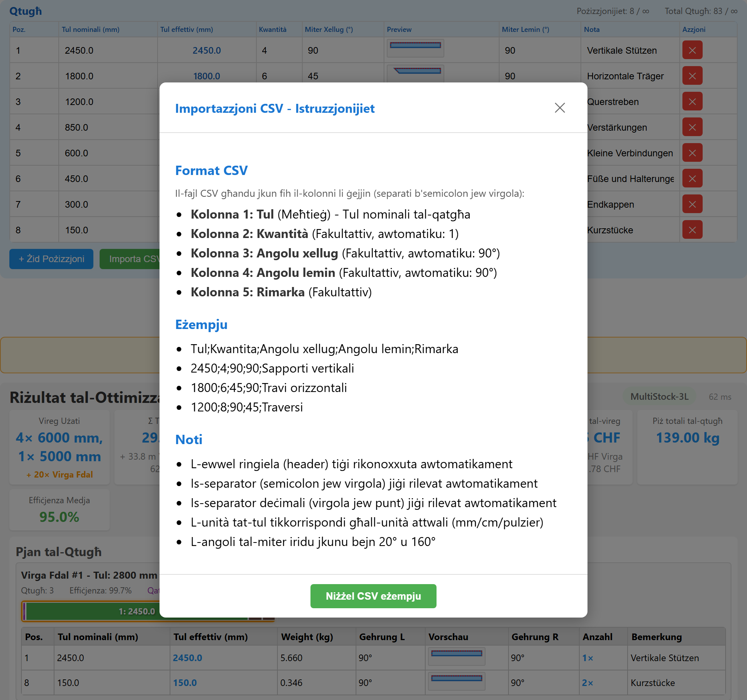Edit nominal length 1800.0 in row 2

point(108,76)
